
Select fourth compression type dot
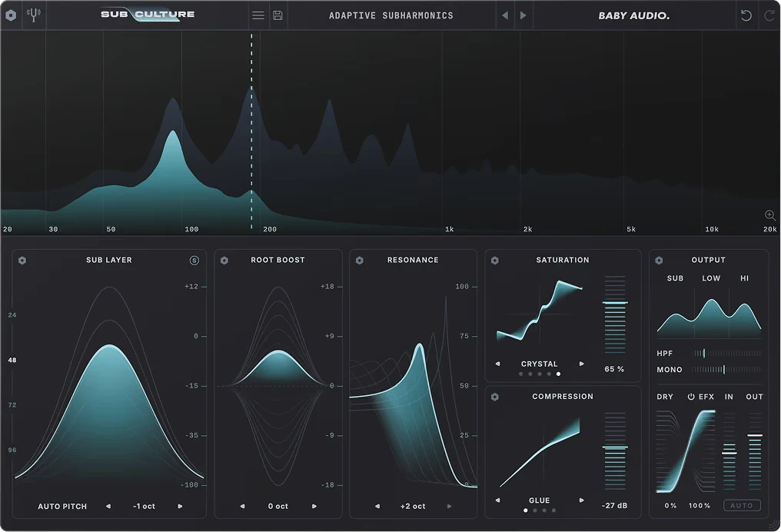(x=554, y=510)
